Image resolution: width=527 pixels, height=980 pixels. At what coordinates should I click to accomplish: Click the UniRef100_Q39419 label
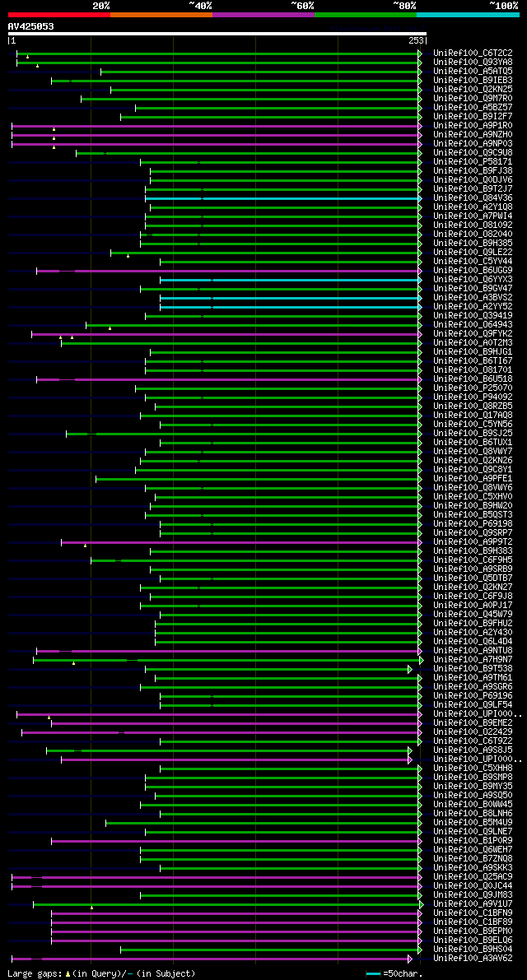[473, 316]
